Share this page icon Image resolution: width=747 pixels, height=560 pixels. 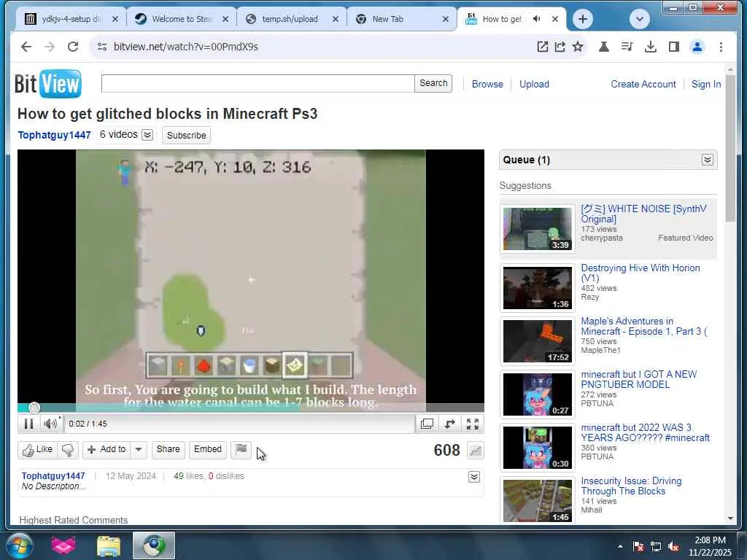pyautogui.click(x=560, y=47)
